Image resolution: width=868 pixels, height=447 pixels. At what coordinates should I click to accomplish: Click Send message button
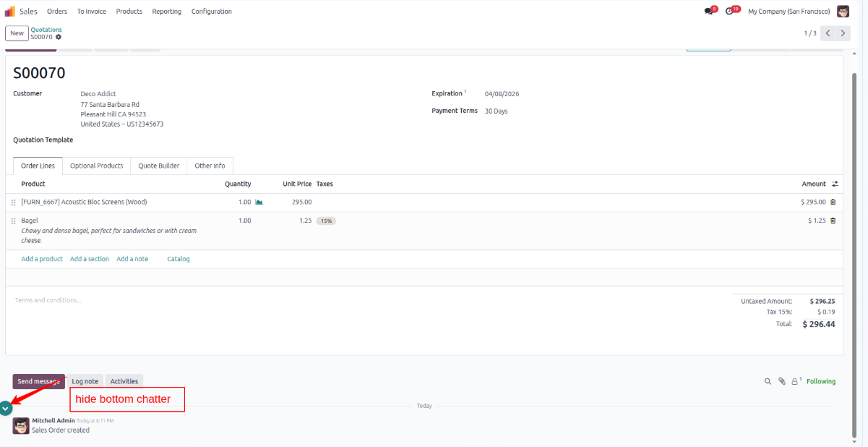pyautogui.click(x=38, y=381)
